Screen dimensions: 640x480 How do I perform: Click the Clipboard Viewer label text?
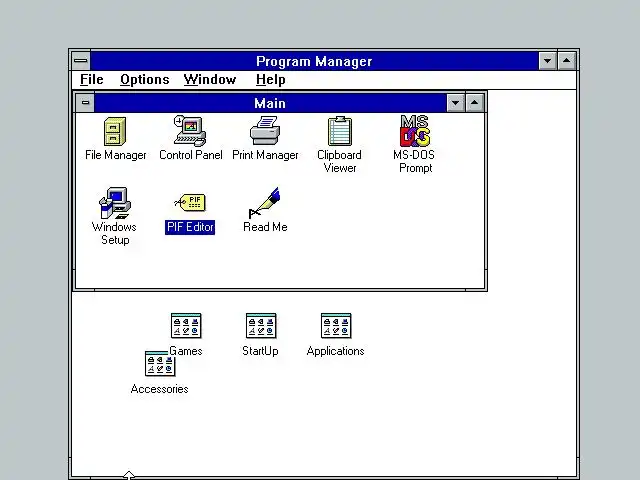tap(340, 162)
